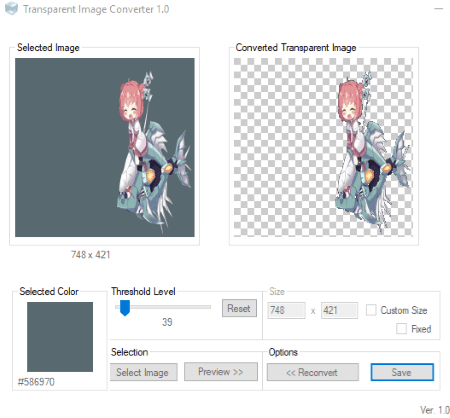
Task: Click the width field showing 748
Action: coord(286,310)
